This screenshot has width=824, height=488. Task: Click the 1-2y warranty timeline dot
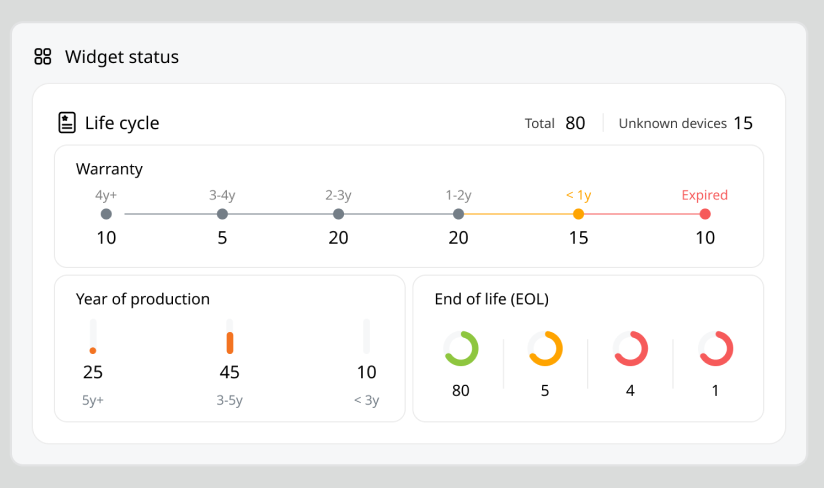pos(458,214)
